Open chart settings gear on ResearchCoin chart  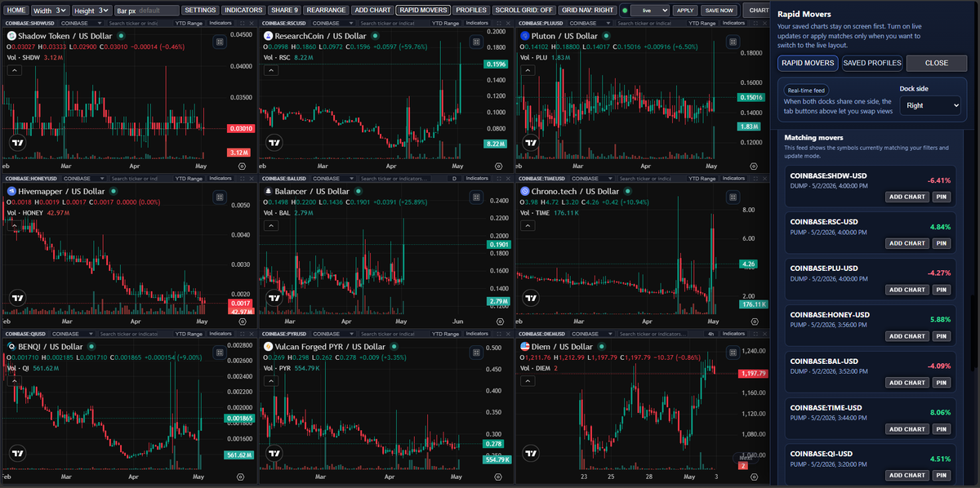[x=498, y=165]
